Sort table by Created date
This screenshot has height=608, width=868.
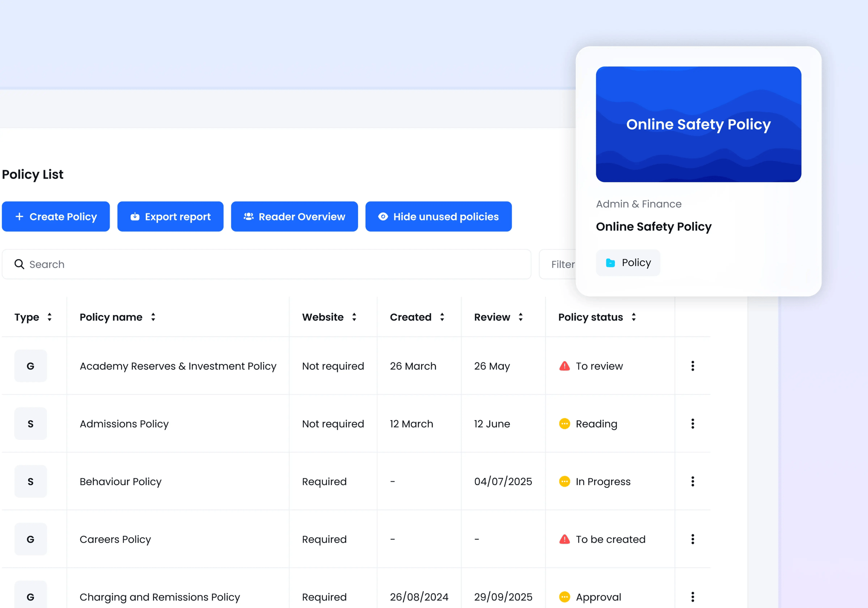click(x=442, y=317)
